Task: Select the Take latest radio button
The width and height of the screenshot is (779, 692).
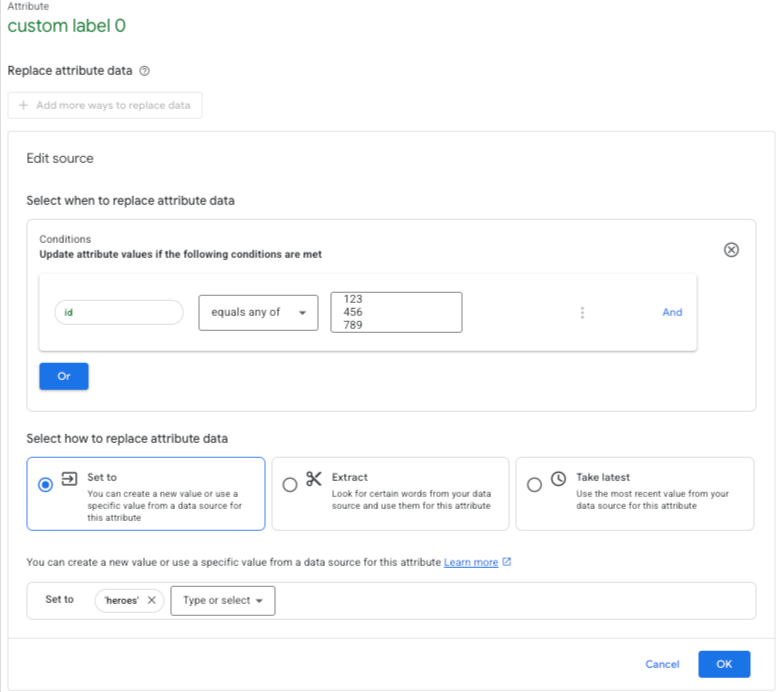Action: [534, 484]
